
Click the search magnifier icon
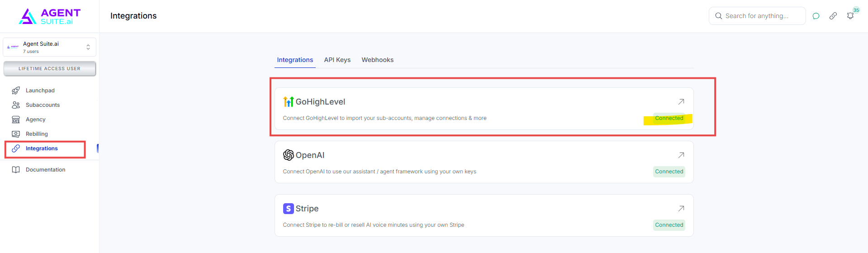718,16
